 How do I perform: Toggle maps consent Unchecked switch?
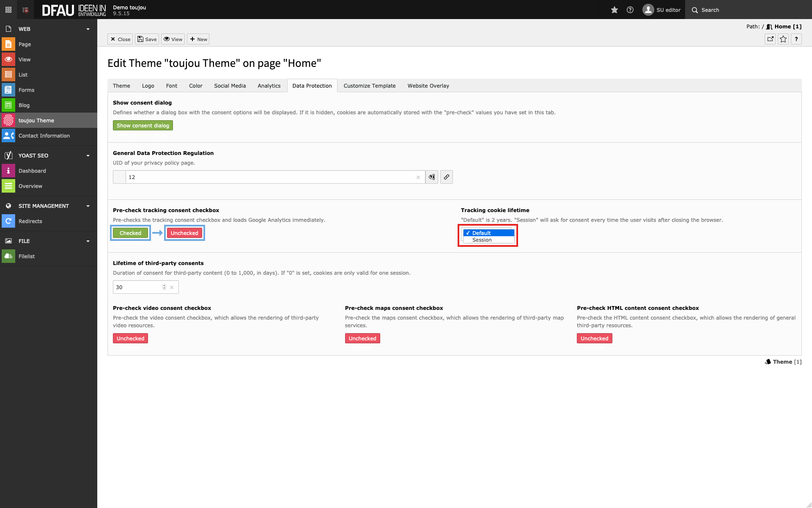click(362, 338)
